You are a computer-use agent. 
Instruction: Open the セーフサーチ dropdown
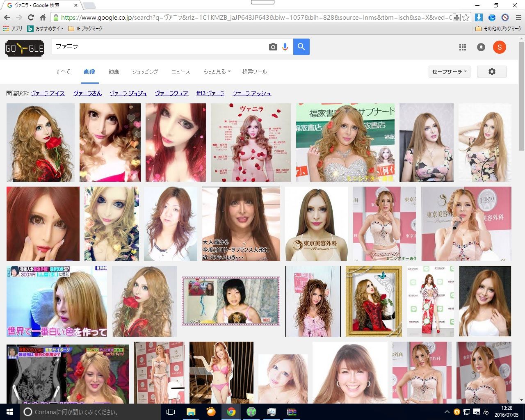coord(450,72)
